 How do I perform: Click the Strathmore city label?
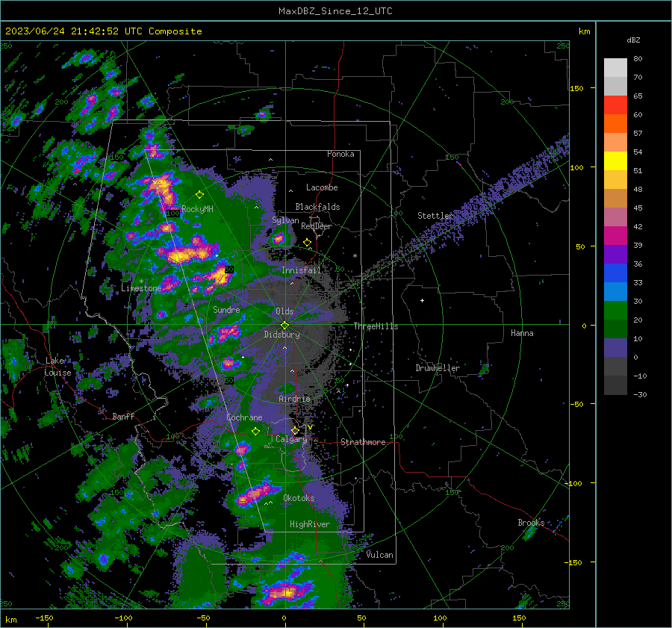pyautogui.click(x=363, y=442)
